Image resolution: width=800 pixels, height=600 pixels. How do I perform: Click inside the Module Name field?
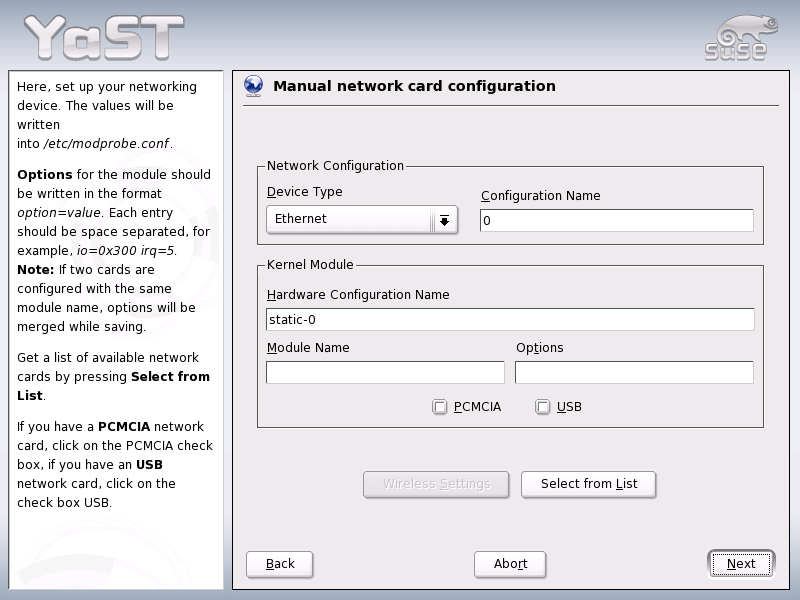click(385, 371)
